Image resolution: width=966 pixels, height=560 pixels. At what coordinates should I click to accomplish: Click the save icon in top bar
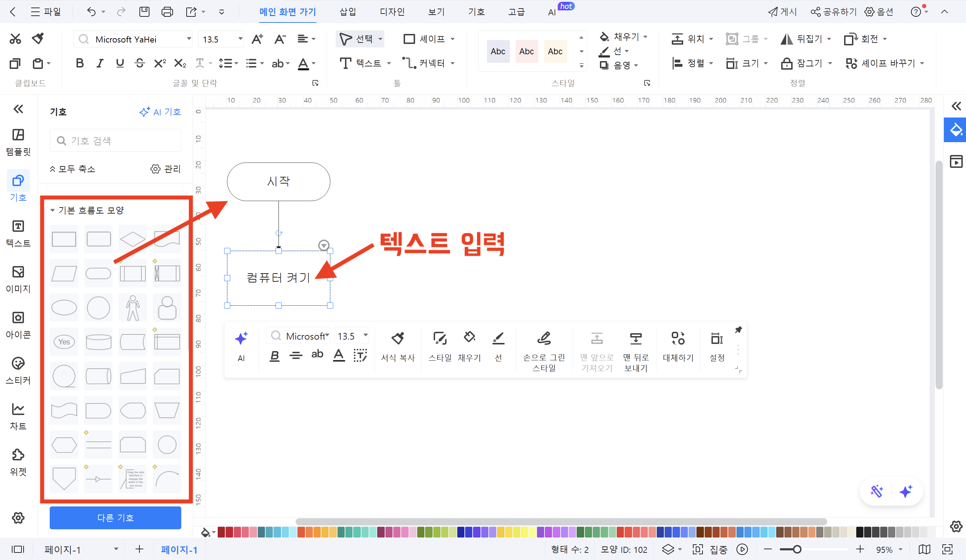pos(144,12)
